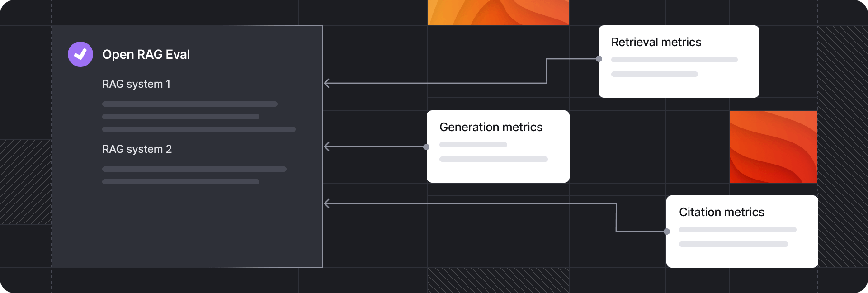This screenshot has width=868, height=293.
Task: Click the long placeholder bar in Retrieval metrics
Action: click(x=674, y=60)
